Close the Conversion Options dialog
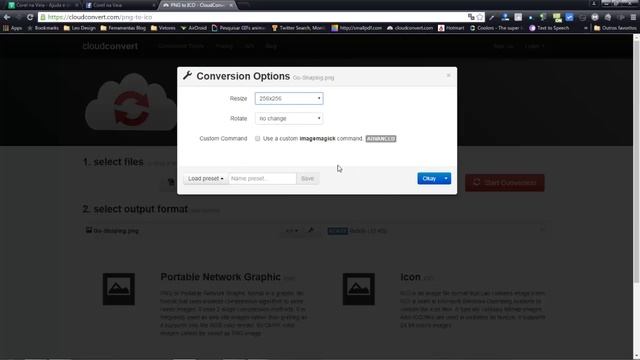 pyautogui.click(x=449, y=76)
